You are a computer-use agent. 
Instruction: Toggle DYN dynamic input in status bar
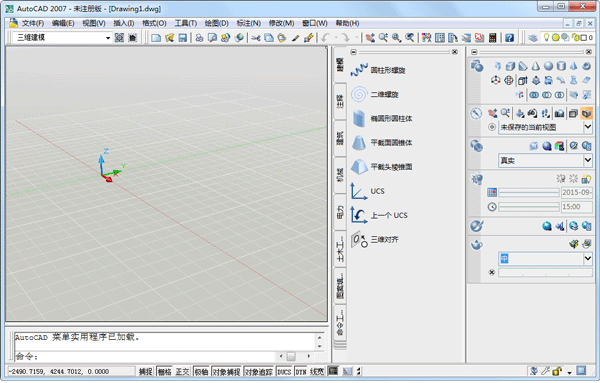(301, 371)
